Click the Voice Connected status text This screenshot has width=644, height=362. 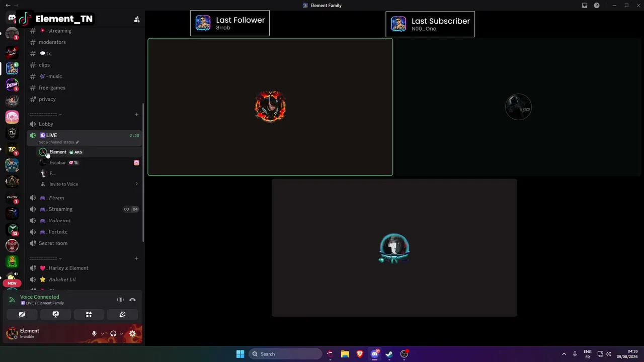40,297
